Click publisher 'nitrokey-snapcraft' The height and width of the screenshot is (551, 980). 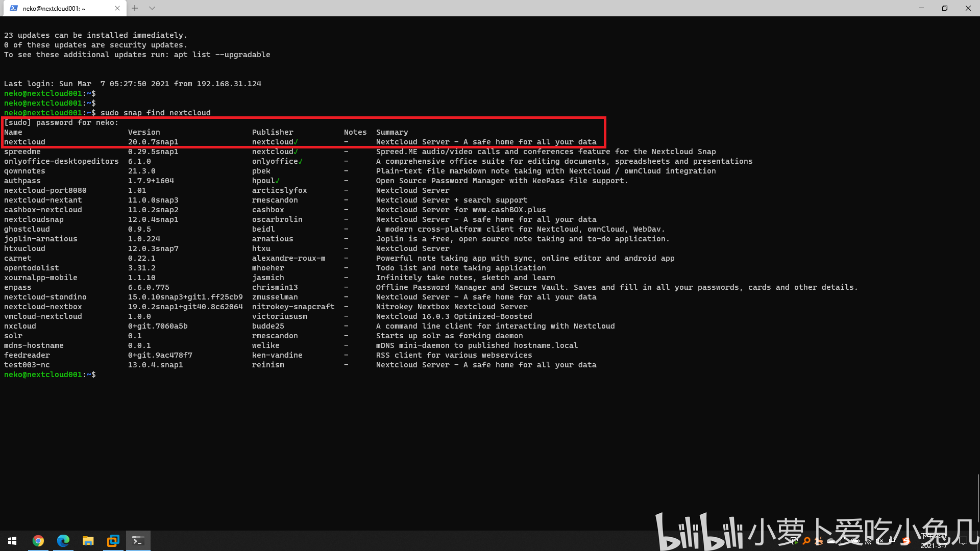(293, 307)
